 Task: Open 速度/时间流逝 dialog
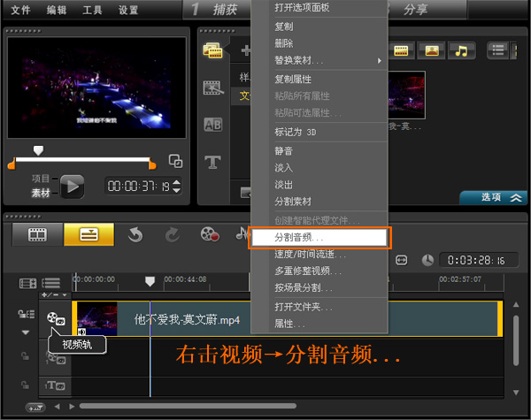(319, 254)
